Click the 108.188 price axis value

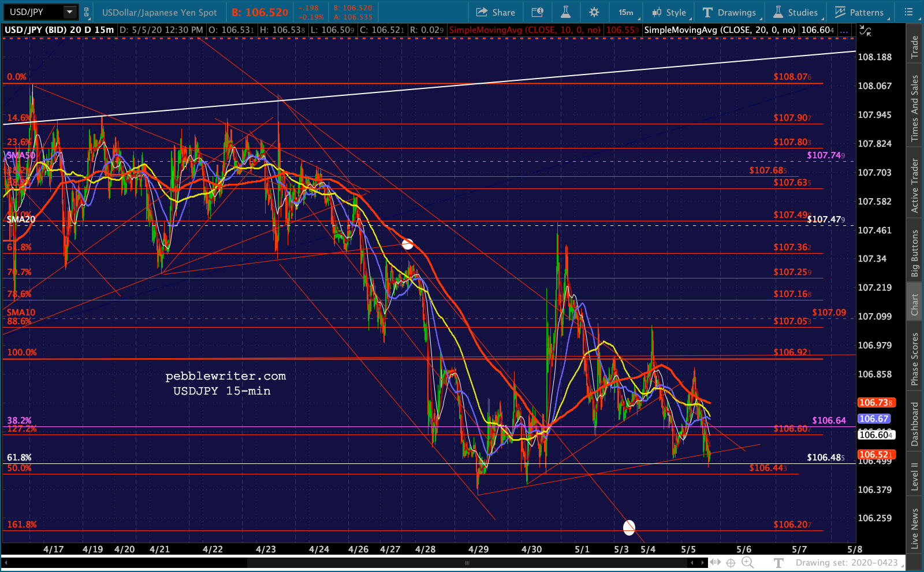875,57
